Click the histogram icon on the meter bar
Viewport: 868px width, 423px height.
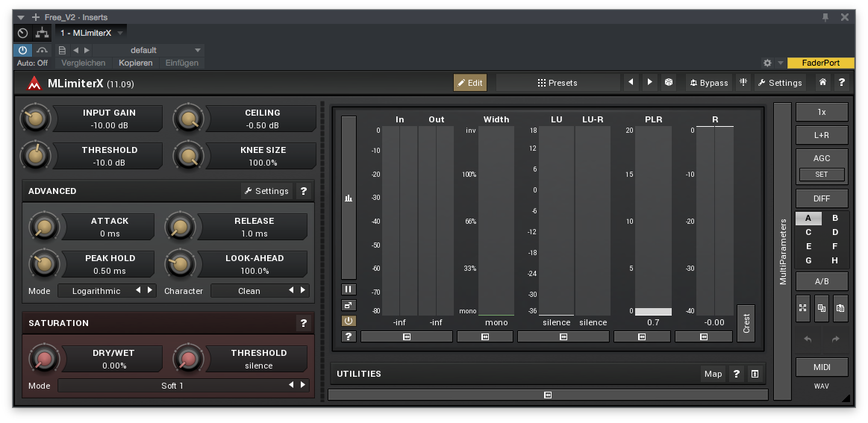349,198
